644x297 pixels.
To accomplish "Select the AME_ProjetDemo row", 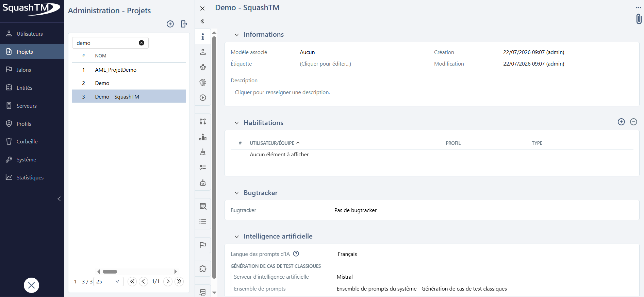I will point(129,70).
